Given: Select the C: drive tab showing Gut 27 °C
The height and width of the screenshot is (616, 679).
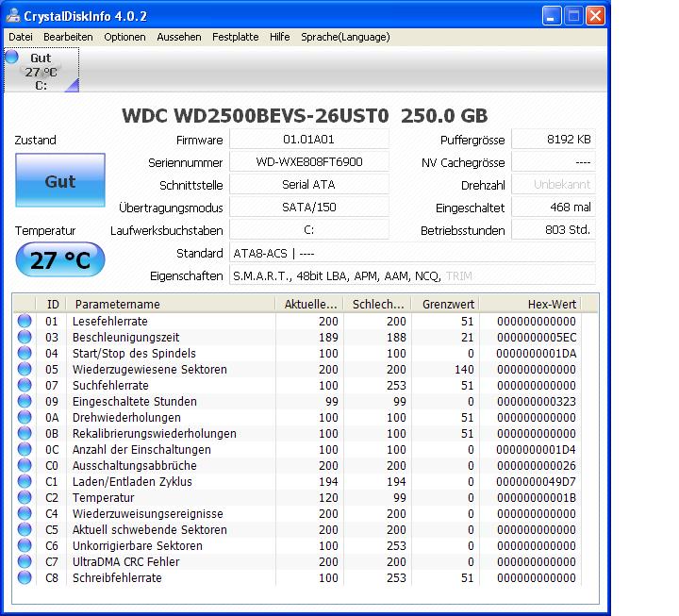Looking at the screenshot, I should coord(41,70).
